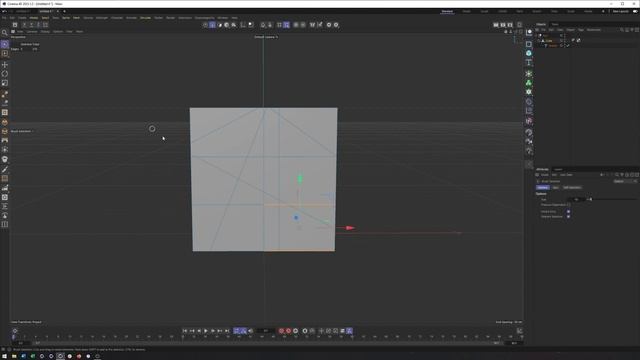640x360 pixels.
Task: Open File Explorer from the taskbar
Action: click(13, 356)
